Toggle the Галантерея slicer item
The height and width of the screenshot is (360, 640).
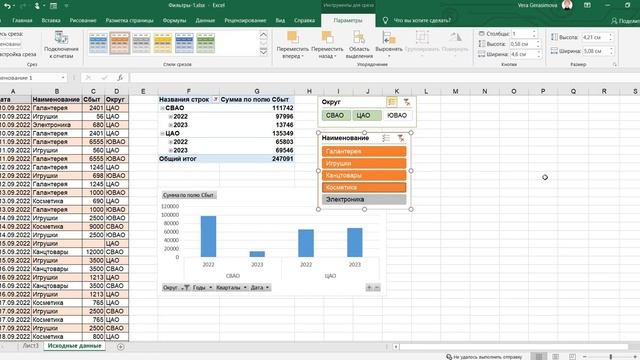[x=364, y=151]
